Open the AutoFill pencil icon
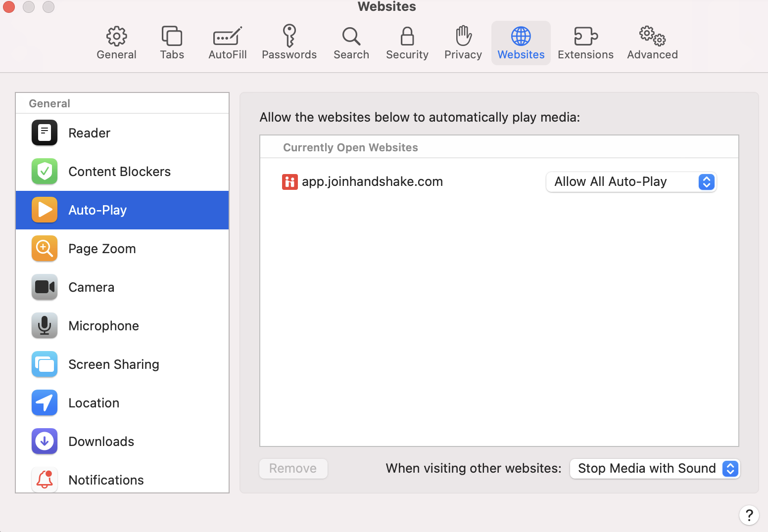Image resolution: width=768 pixels, height=532 pixels. (x=228, y=36)
